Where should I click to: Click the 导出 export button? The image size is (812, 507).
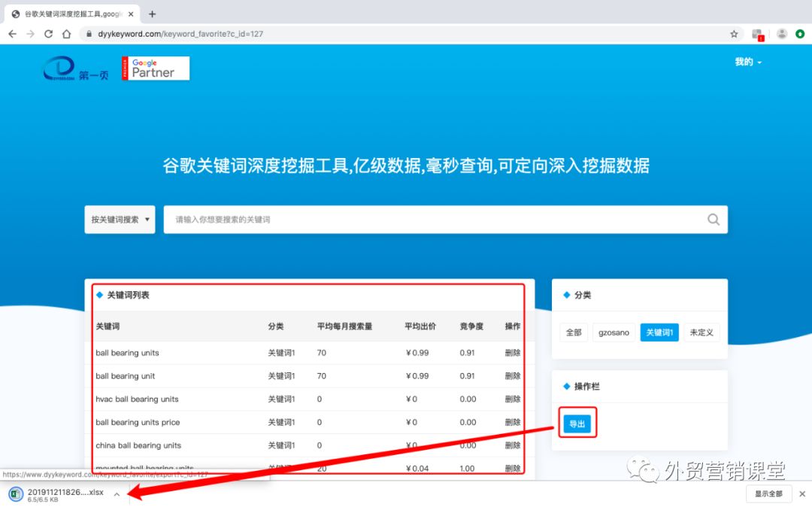[577, 423]
